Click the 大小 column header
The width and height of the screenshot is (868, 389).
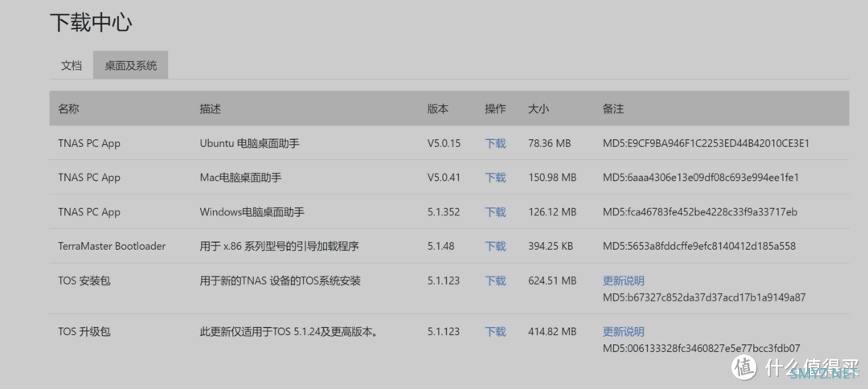(538, 109)
